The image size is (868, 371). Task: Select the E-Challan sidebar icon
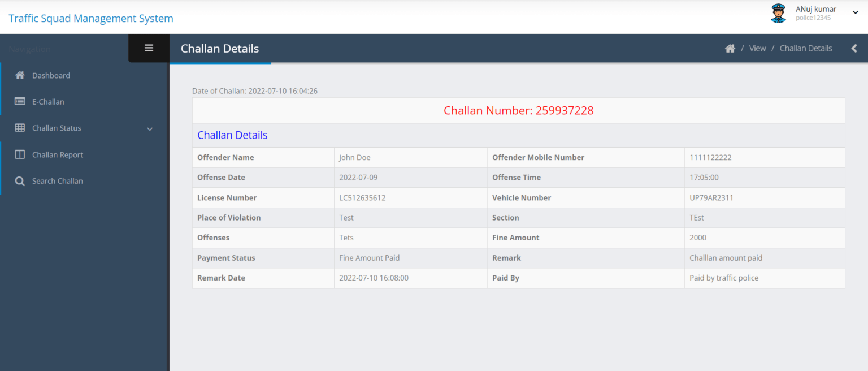click(20, 101)
